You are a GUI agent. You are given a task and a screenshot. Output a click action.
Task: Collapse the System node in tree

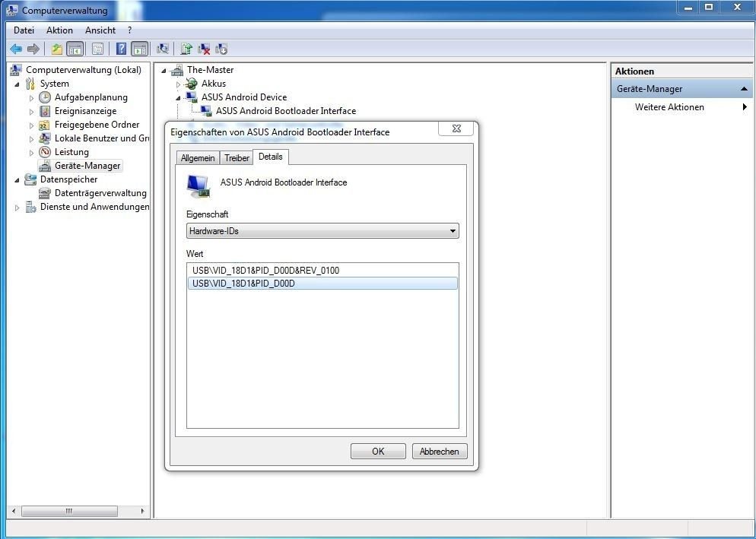(17, 84)
